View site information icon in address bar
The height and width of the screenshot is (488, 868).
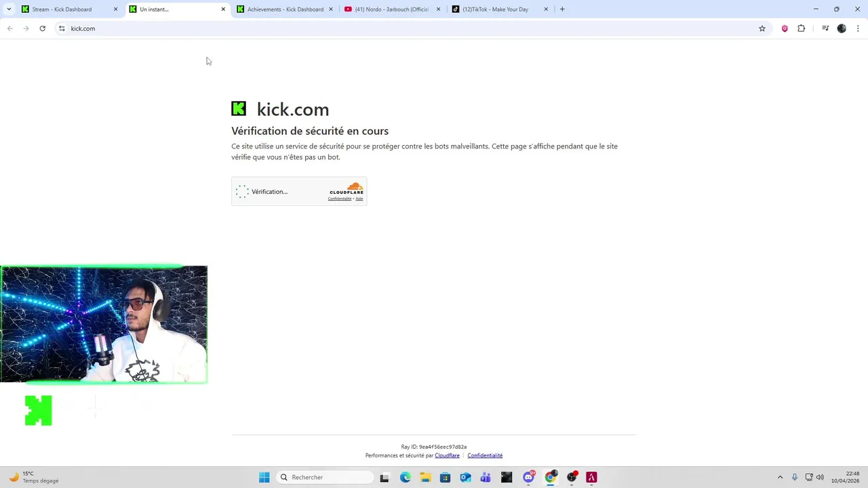(62, 28)
